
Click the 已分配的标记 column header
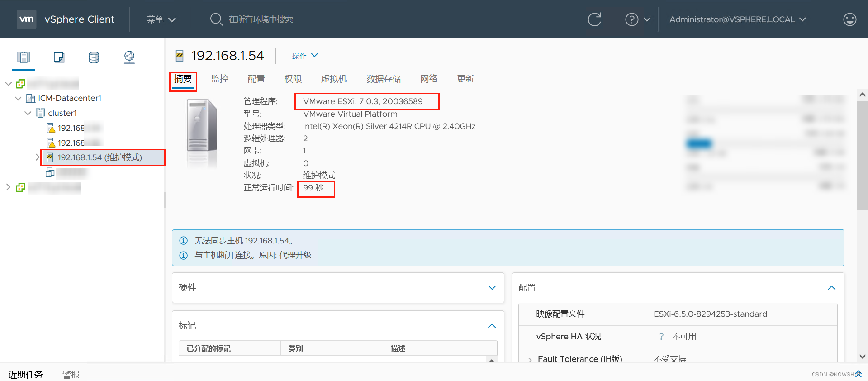(230, 348)
